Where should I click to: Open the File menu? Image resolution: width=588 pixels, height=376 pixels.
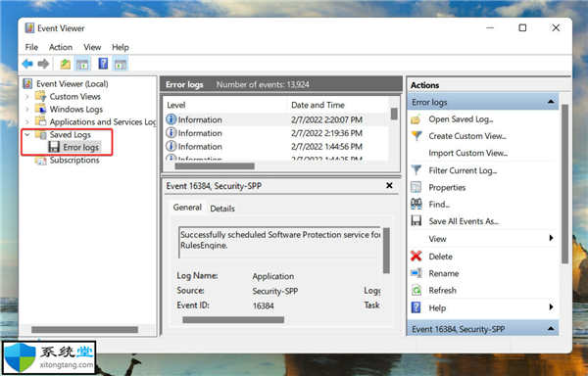tap(31, 47)
